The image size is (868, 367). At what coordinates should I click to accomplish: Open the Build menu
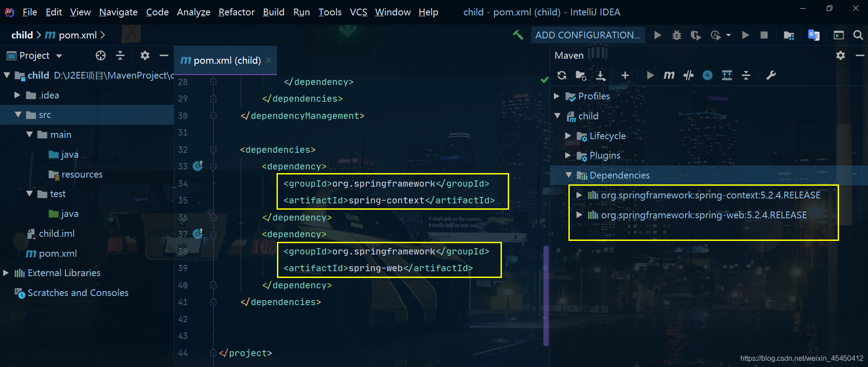(x=273, y=12)
